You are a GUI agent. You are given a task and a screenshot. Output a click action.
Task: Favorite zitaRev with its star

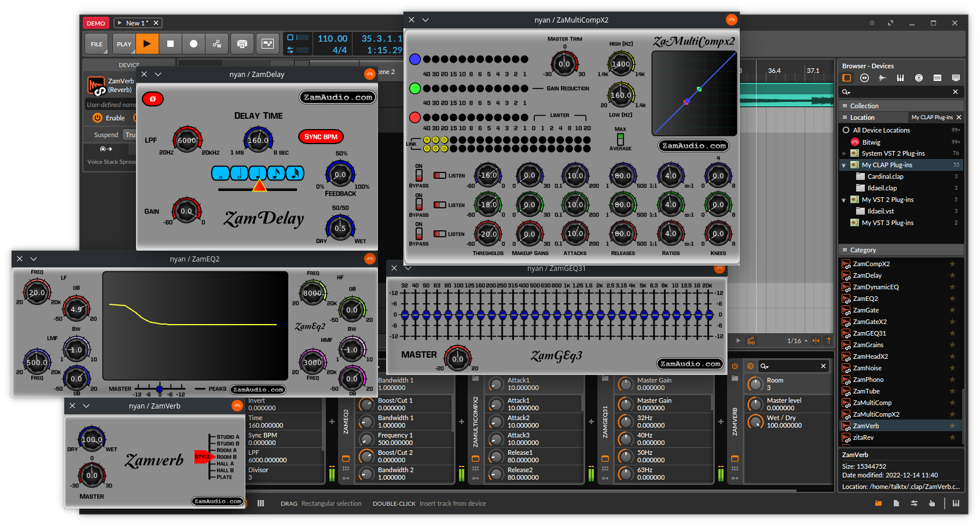coord(952,437)
